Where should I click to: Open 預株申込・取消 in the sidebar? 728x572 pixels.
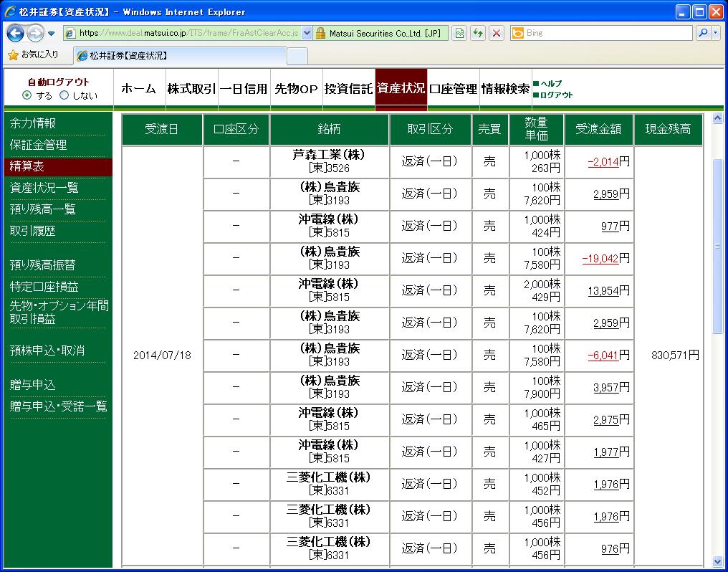click(x=47, y=351)
